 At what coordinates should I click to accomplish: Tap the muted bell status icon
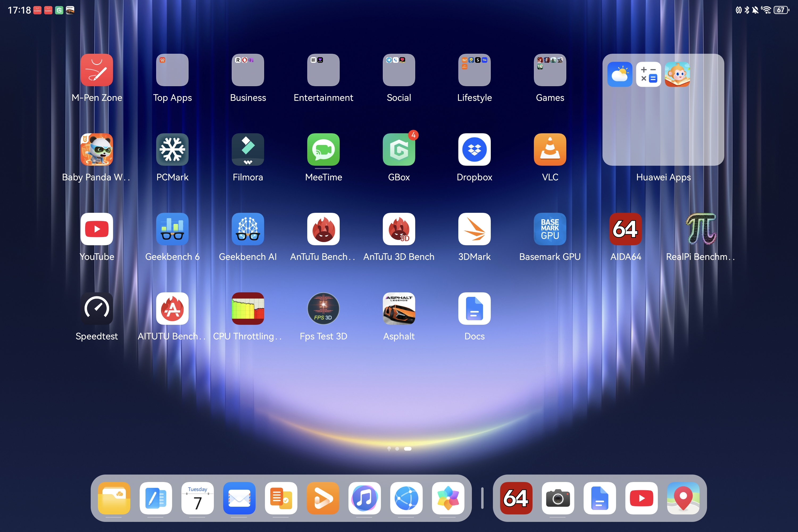pos(755,10)
